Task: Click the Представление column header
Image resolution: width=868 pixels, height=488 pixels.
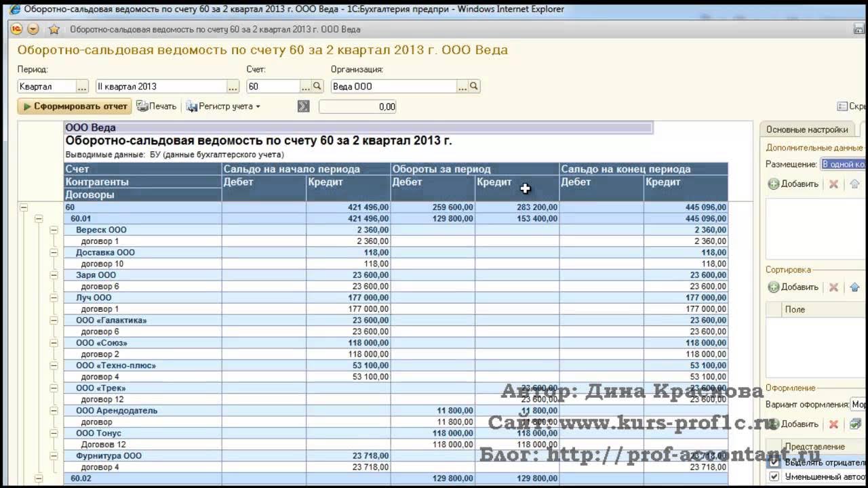Action: pos(824,447)
